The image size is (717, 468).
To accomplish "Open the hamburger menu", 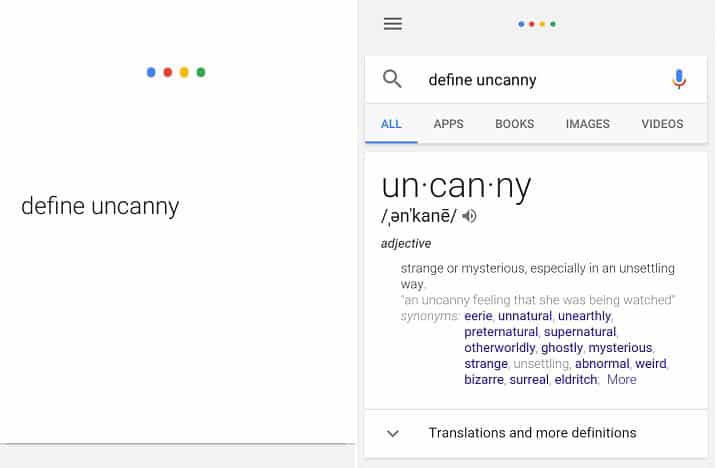I will pyautogui.click(x=393, y=24).
